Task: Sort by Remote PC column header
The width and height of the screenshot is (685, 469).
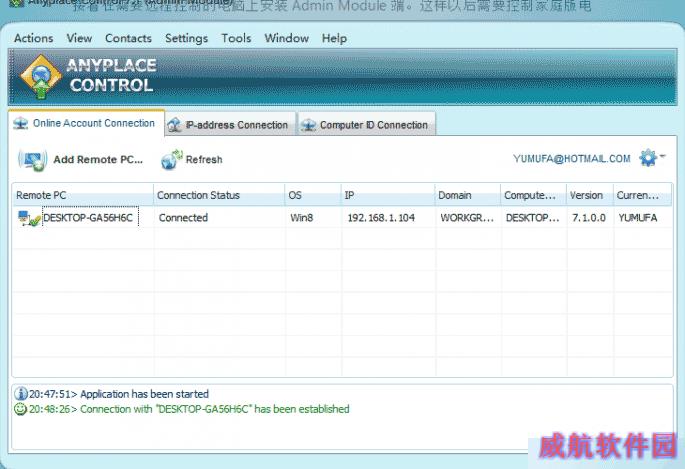Action: (x=83, y=195)
